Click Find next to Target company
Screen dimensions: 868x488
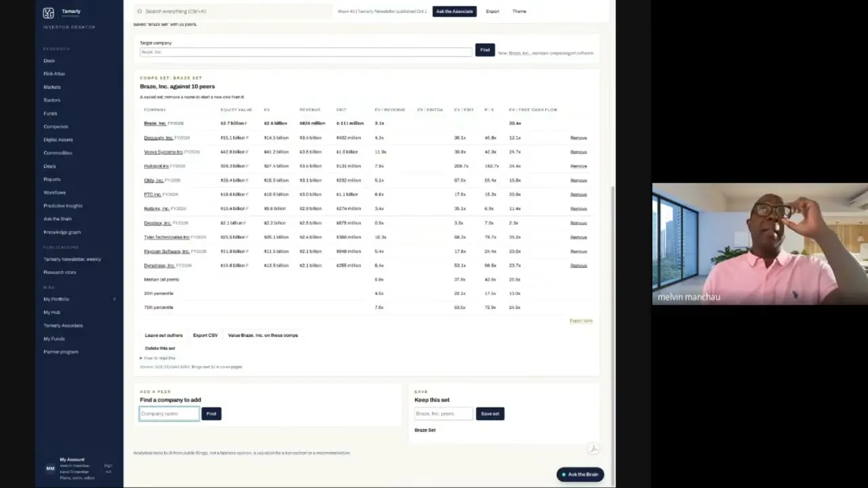[x=485, y=50]
